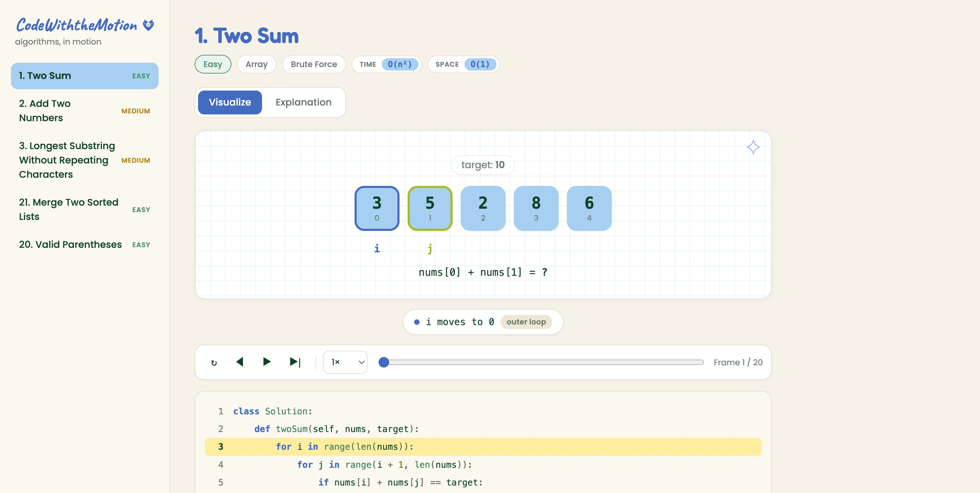Screen dimensions: 980x493
Task: Click the sparkle icon in visualization corner
Action: point(753,147)
